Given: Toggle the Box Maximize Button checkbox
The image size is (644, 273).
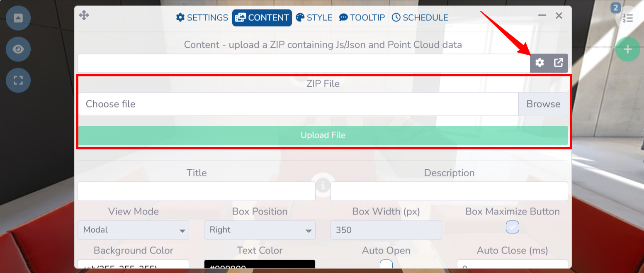Looking at the screenshot, I should coord(513,227).
